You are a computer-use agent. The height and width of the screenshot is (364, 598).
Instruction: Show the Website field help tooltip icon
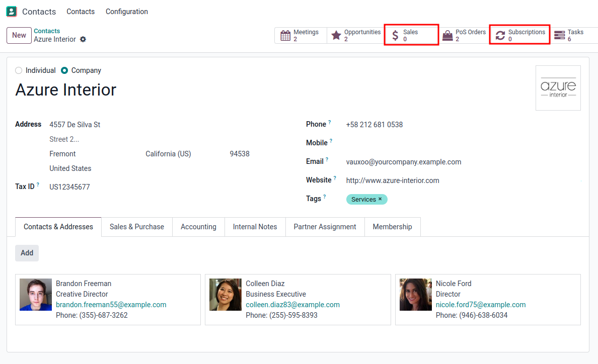coord(335,178)
